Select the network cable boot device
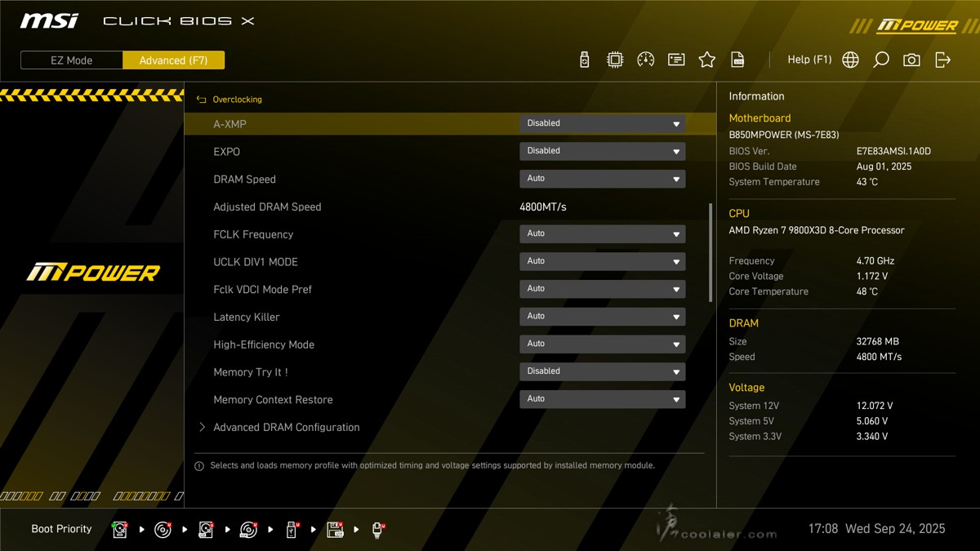 tap(378, 530)
